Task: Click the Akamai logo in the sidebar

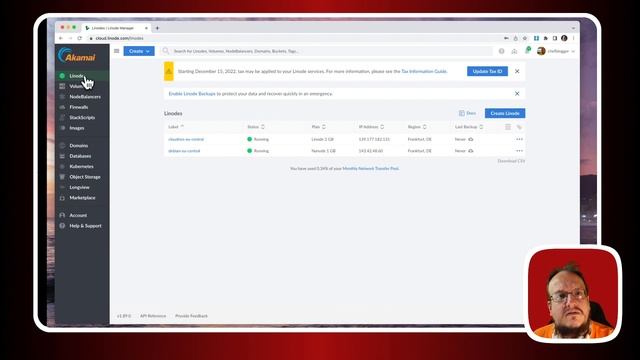Action: coord(77,56)
